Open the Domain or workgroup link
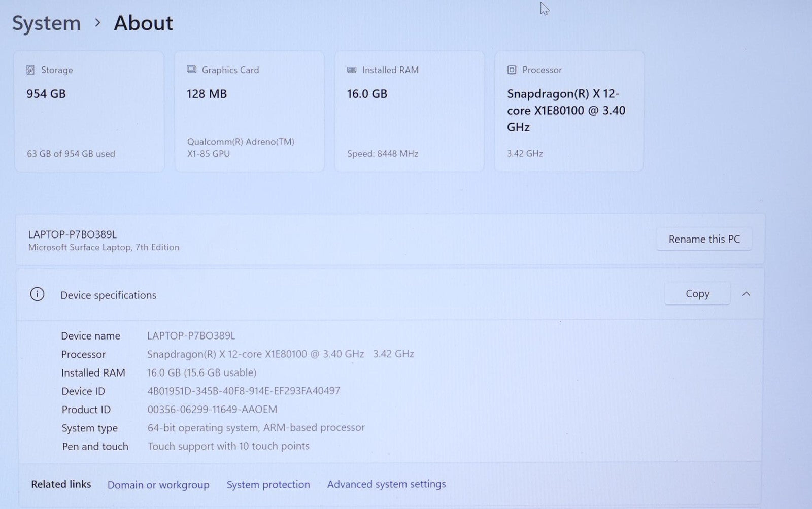 [x=158, y=485]
